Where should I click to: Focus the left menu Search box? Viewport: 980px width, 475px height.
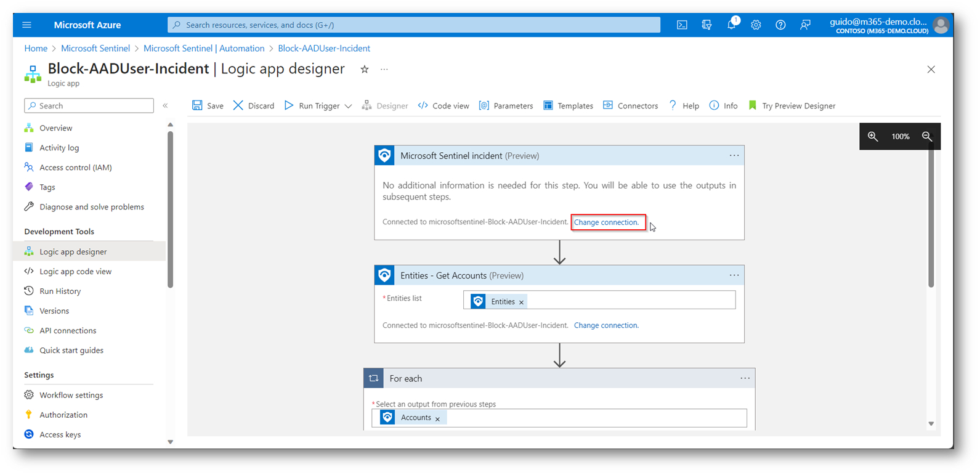(x=89, y=106)
